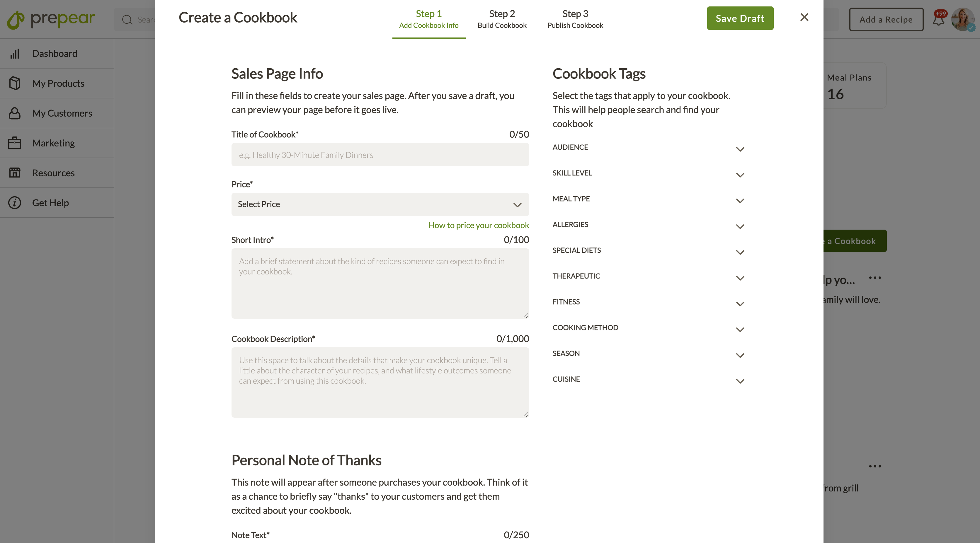Screen dimensions: 980x543
Task: Expand the Special Diets tag chevron
Action: point(740,252)
